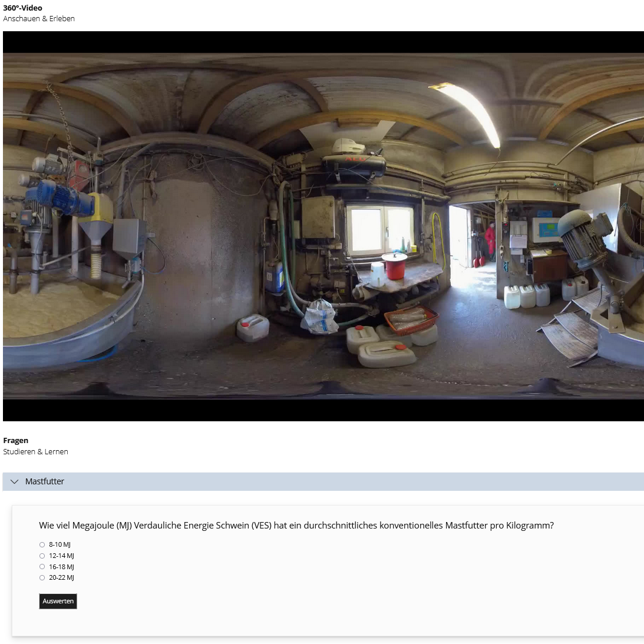644x644 pixels.
Task: Collapse the Mastfutter section chevron
Action: pos(15,481)
